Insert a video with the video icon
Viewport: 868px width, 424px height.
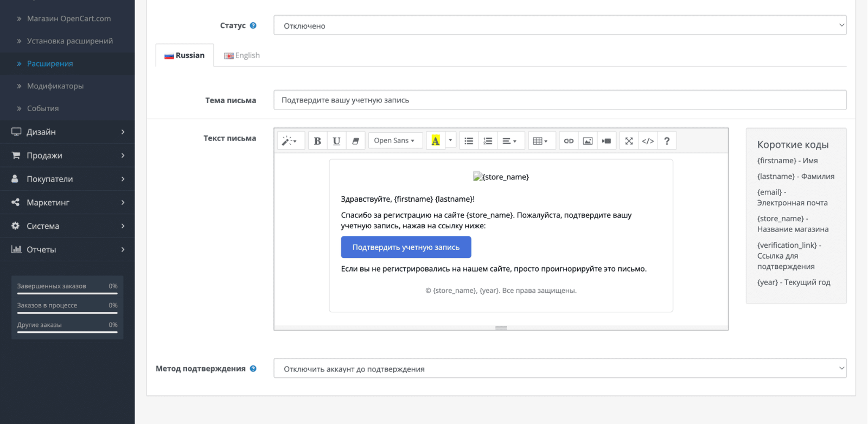(x=607, y=141)
